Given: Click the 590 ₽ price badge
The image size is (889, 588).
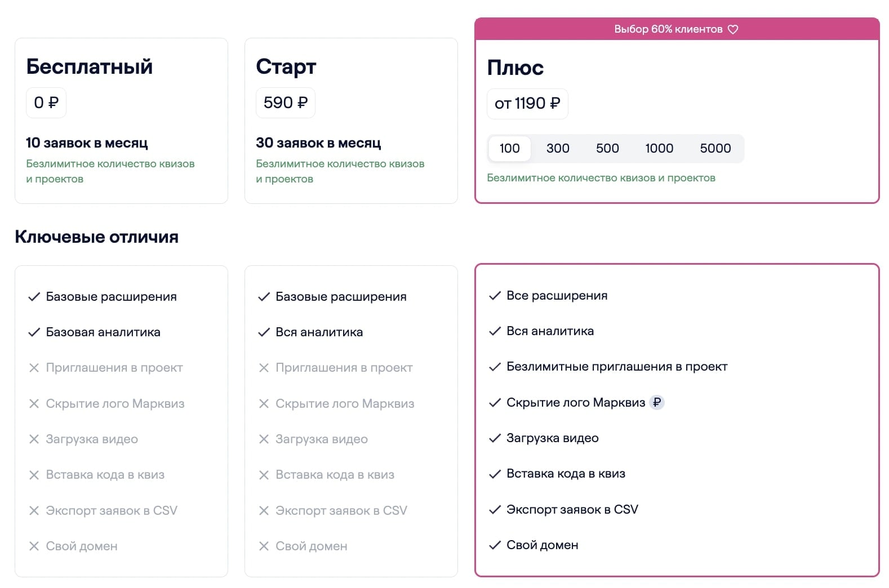Looking at the screenshot, I should coord(286,103).
